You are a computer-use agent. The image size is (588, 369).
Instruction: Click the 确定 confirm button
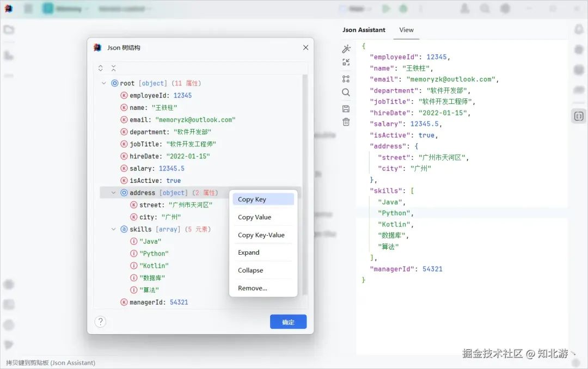click(288, 322)
